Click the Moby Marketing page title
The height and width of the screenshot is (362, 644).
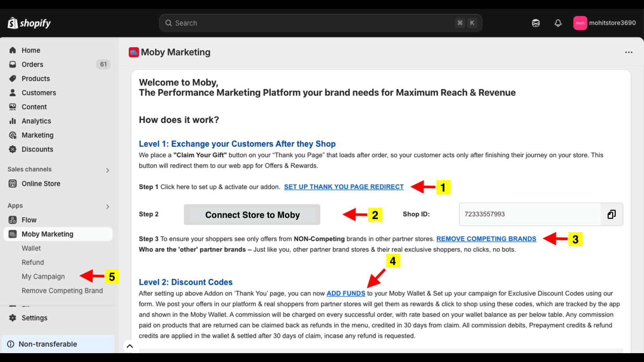point(175,52)
